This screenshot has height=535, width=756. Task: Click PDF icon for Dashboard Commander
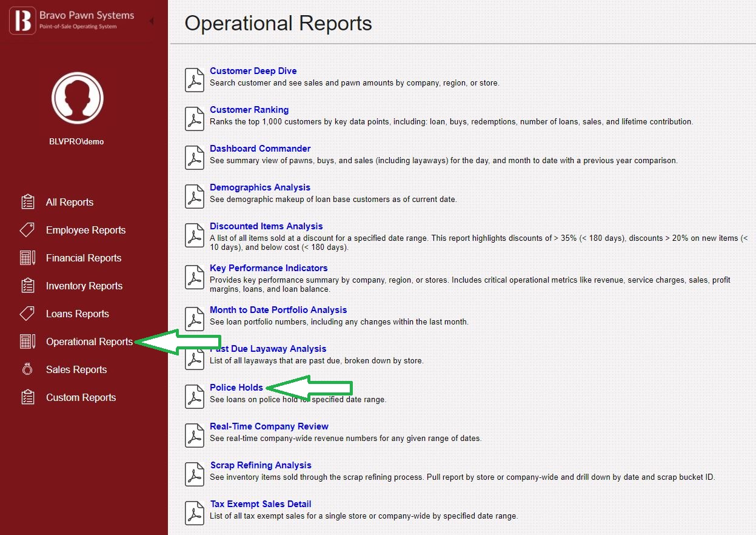click(x=194, y=158)
